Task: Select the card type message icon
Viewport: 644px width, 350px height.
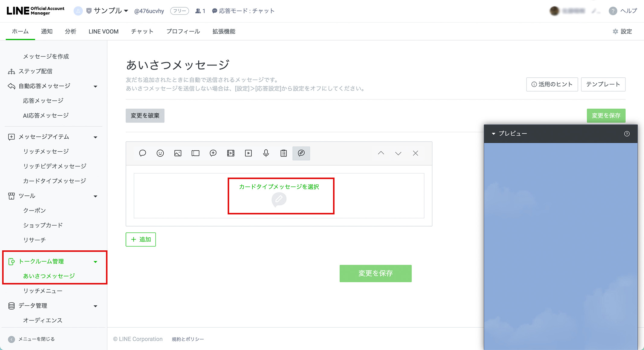Action: pos(301,153)
